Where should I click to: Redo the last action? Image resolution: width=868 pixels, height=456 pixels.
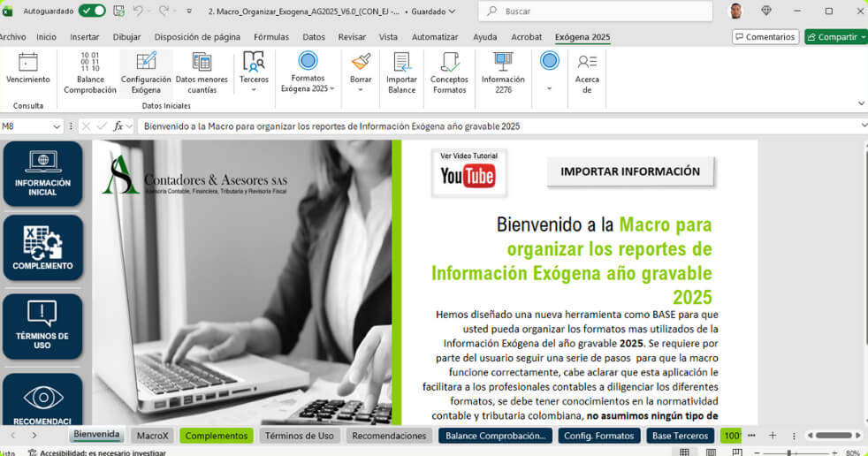tap(164, 11)
